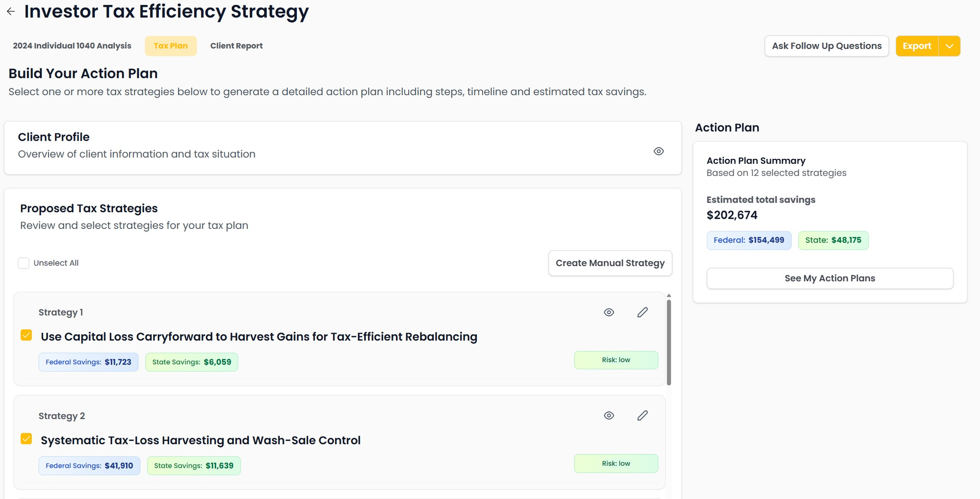Screen dimensions: 980x499
Task: Uncheck Systematic Tax-Loss Harvesting checkbox
Action: click(x=26, y=439)
